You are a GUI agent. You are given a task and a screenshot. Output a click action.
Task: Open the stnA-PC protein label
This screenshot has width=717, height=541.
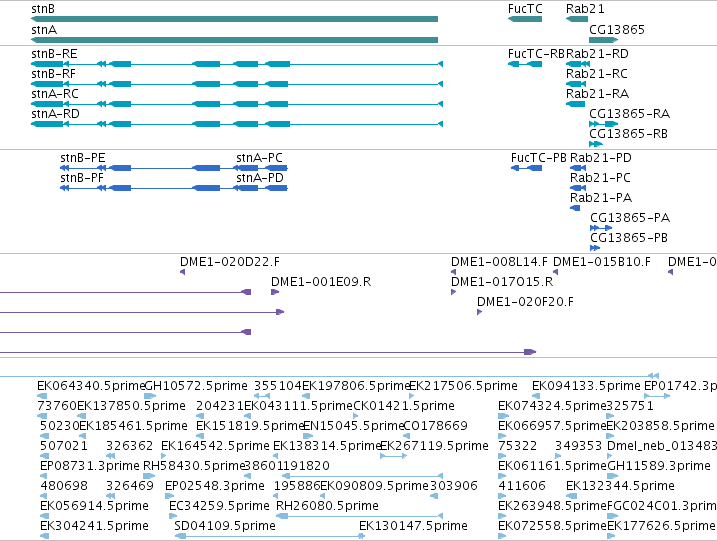point(259,158)
